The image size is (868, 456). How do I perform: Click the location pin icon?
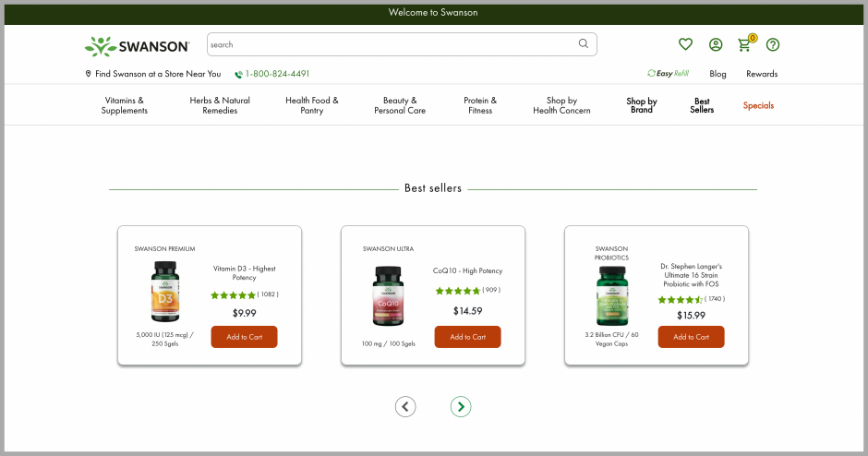click(x=88, y=74)
